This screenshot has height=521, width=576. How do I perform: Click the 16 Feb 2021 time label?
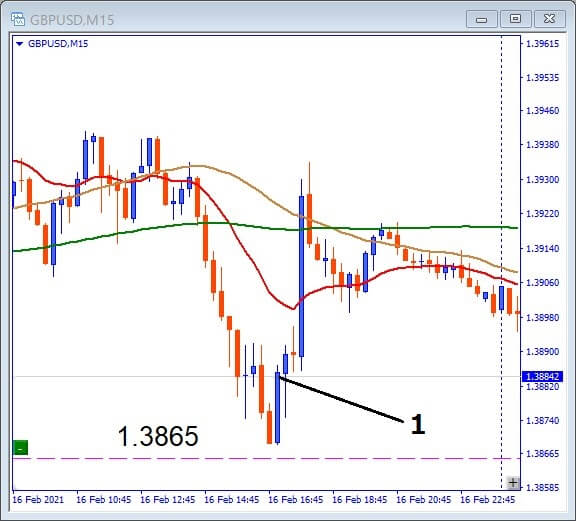tap(38, 500)
